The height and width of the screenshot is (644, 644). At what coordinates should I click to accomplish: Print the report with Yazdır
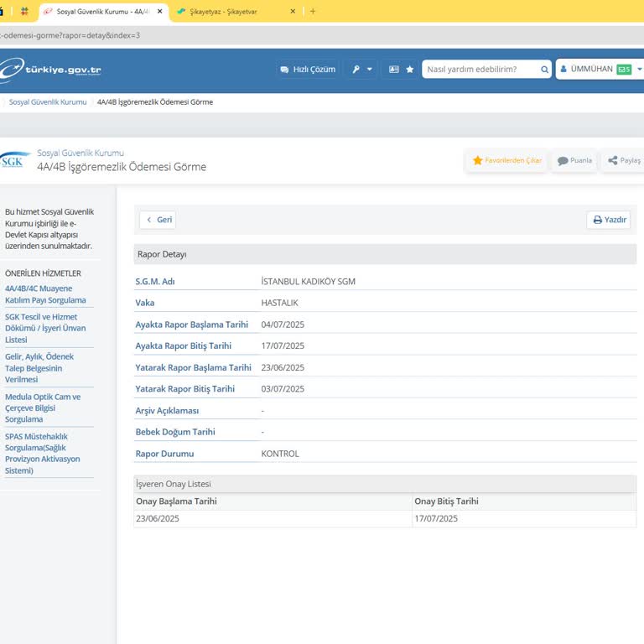tap(609, 220)
